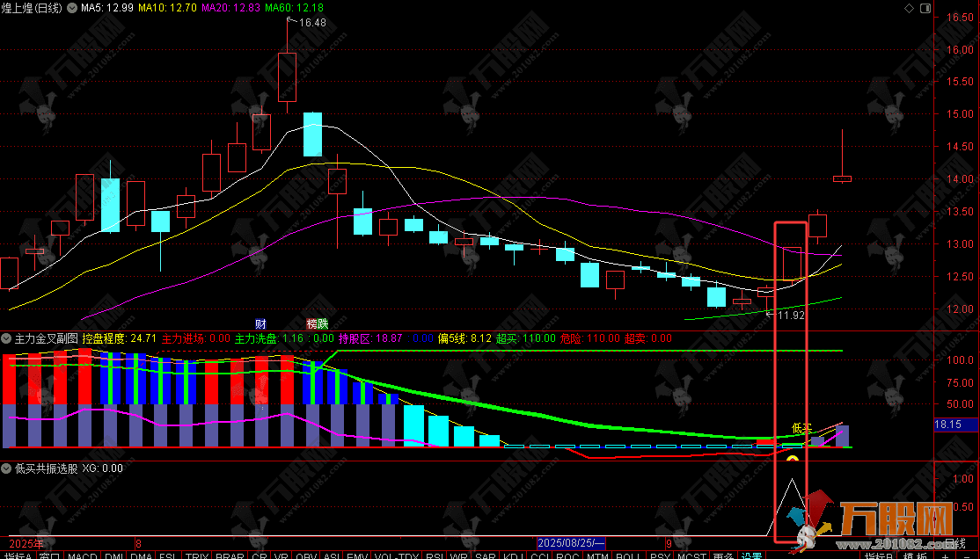Click the 16.48 high price label
The image size is (980, 559).
click(x=312, y=23)
